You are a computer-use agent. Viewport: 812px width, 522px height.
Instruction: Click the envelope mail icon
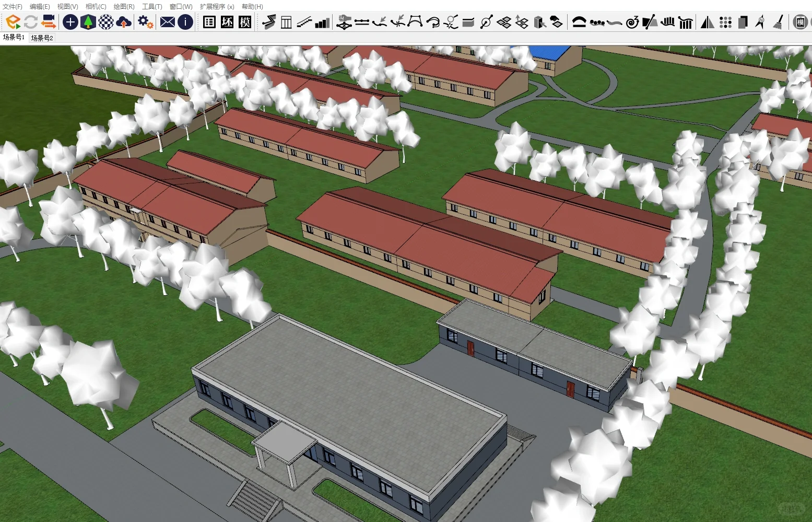click(x=168, y=22)
